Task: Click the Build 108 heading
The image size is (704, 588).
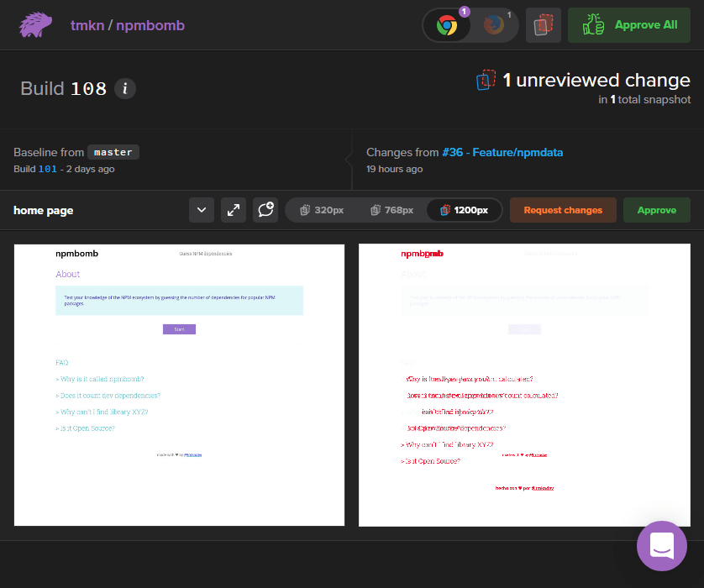Action: pos(64,88)
